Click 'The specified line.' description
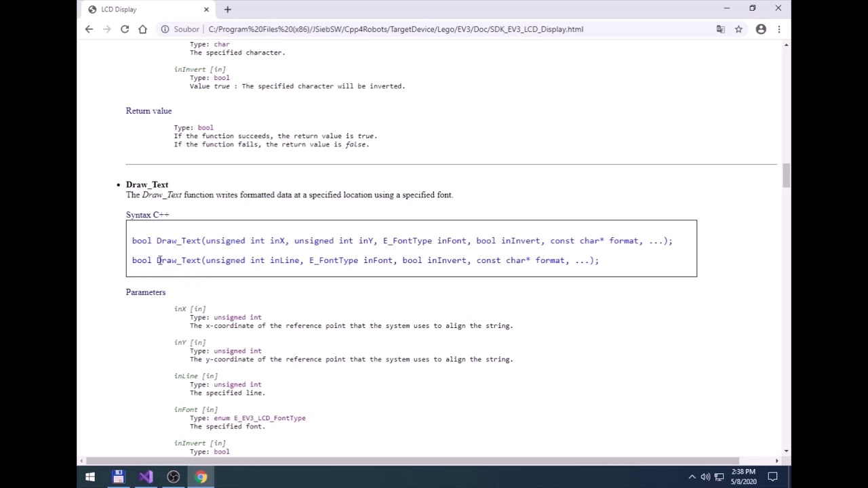Viewport: 868px width, 488px height. pos(227,393)
